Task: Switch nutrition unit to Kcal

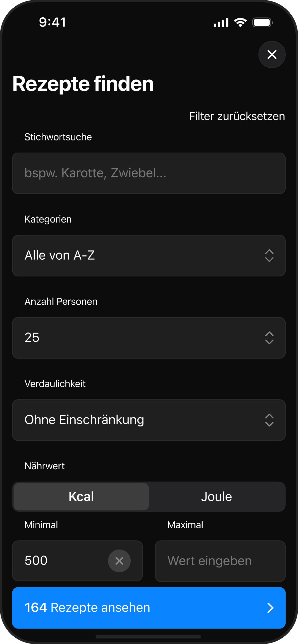Action: 81,497
